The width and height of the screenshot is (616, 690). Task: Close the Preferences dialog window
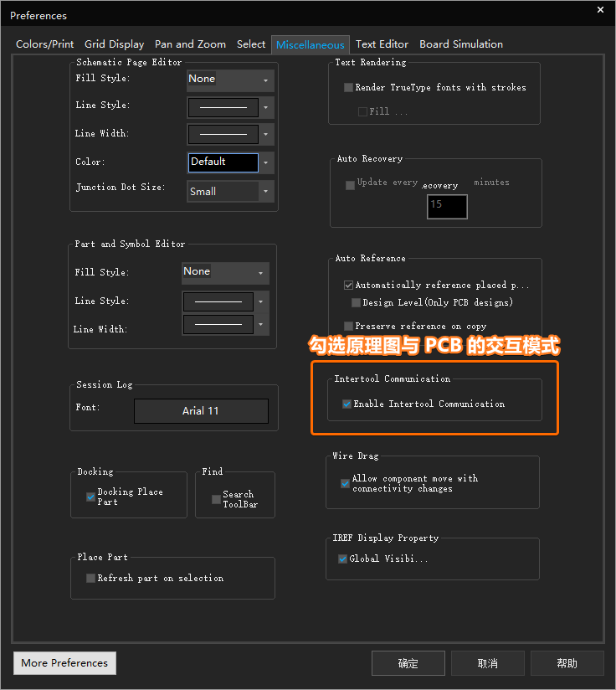600,10
